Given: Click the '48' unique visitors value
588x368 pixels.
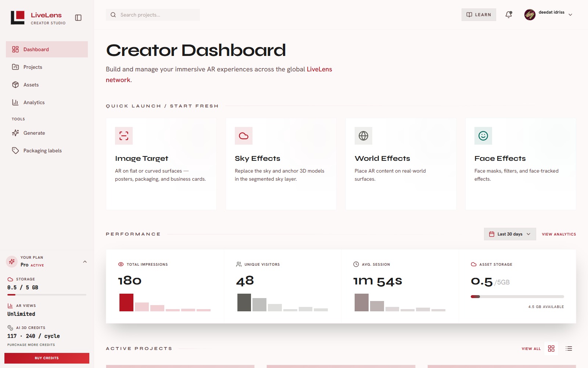Looking at the screenshot, I should click(x=245, y=281).
